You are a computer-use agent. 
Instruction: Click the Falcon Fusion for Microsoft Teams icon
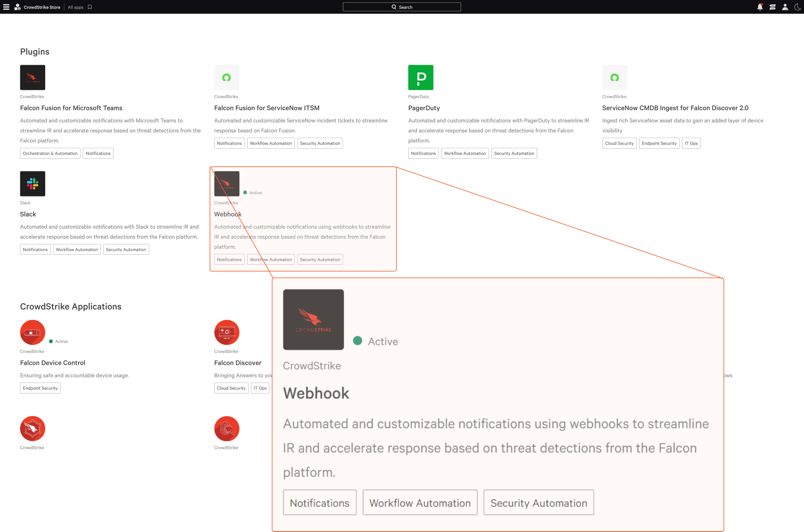click(33, 78)
